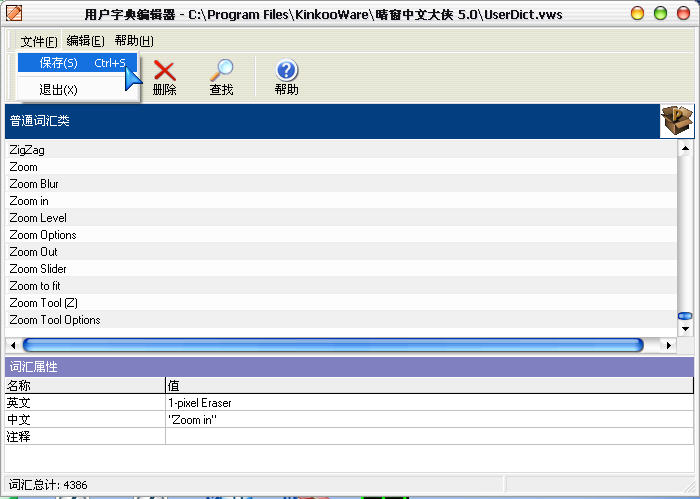Click the vertical scrollbar down arrow
Viewport: 700px width, 499px height.
pos(685,329)
